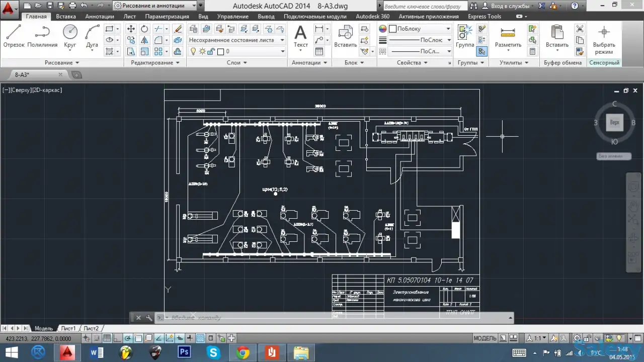Open the ПоБлоку color dropdown
The image size is (644, 362).
[449, 29]
